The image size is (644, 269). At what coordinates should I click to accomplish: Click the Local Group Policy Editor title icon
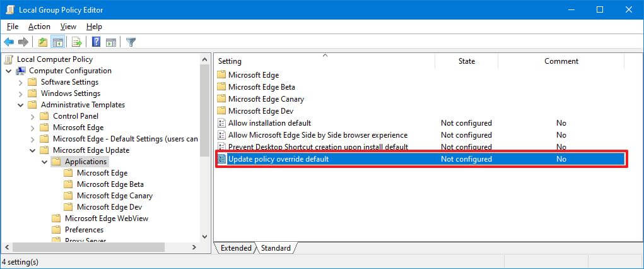click(x=10, y=9)
